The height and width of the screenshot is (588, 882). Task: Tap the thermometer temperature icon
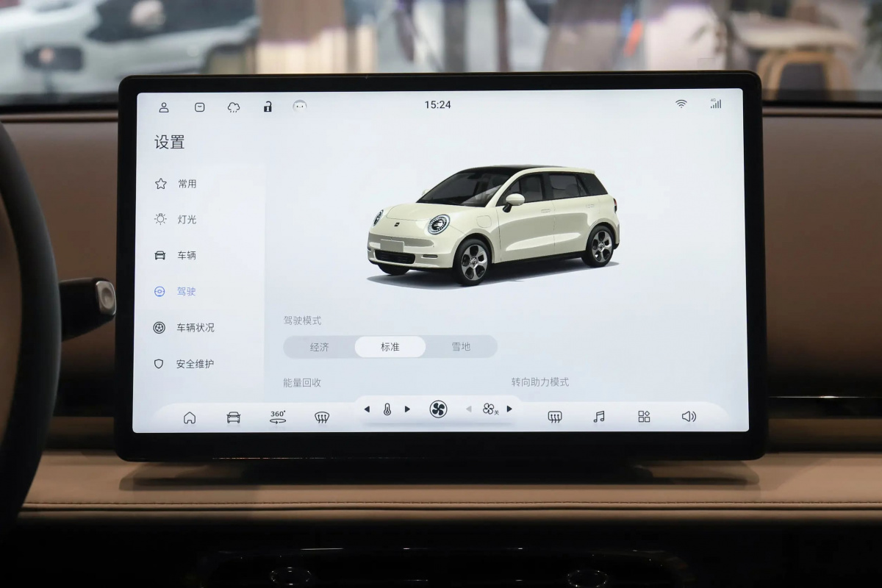(387, 409)
